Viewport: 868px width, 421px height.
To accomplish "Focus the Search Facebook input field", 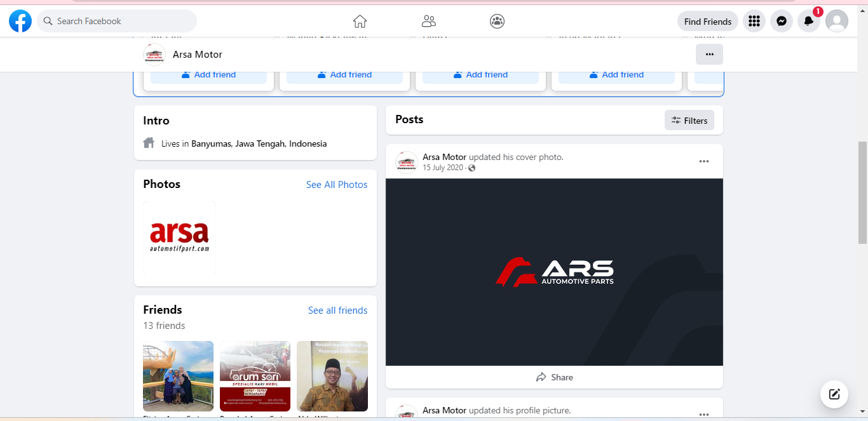I will 117,21.
